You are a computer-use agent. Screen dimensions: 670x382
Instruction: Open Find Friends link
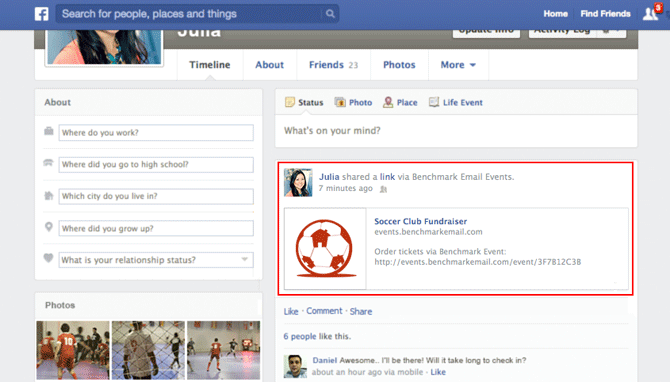(x=605, y=14)
